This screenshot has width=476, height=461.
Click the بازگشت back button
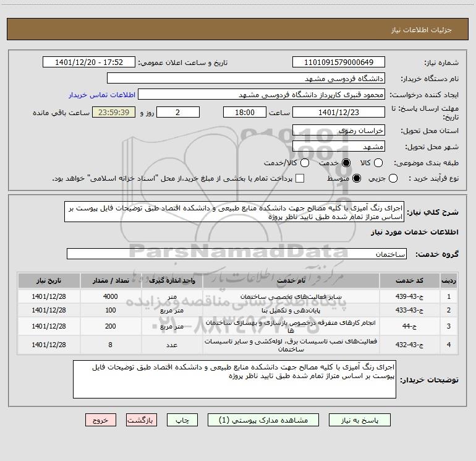(142, 420)
